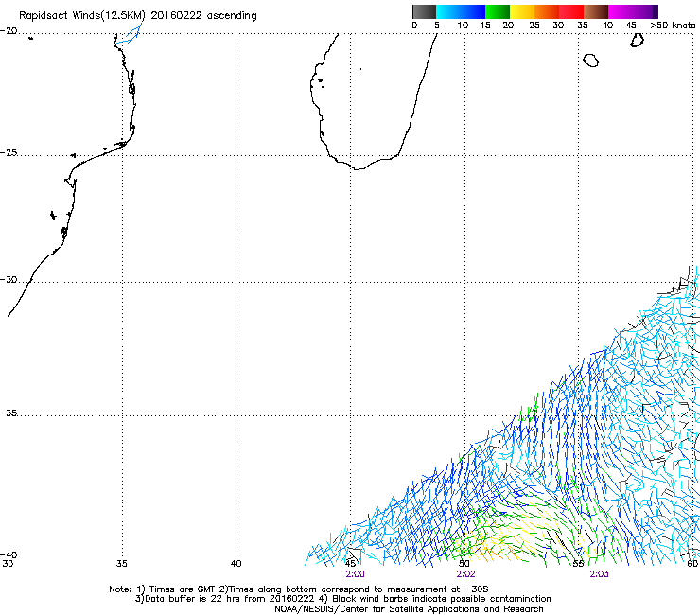
Task: Click the purple '2:03' time marker
Action: 599,574
